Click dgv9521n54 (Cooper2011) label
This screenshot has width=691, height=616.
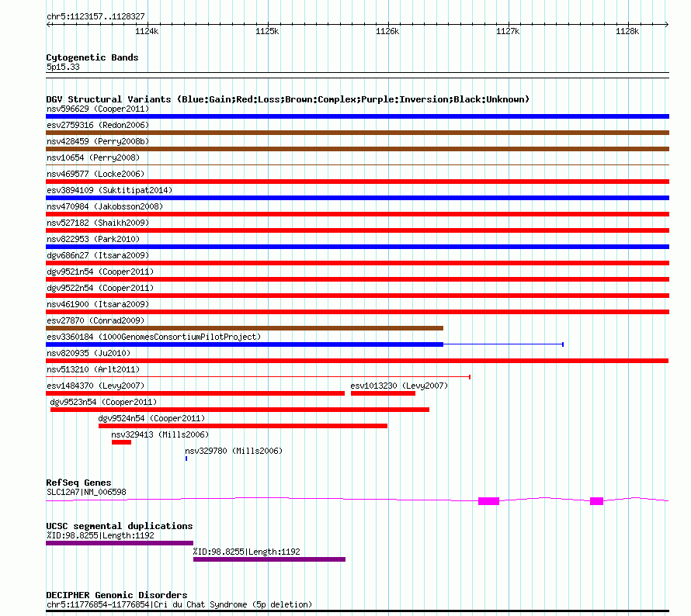(x=100, y=272)
